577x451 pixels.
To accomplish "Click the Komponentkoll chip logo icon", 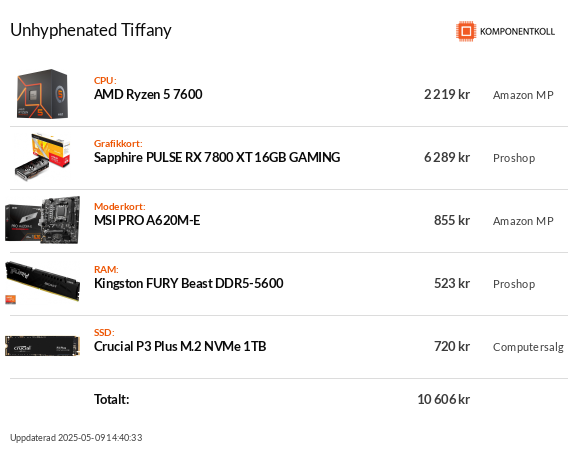I will pyautogui.click(x=466, y=31).
